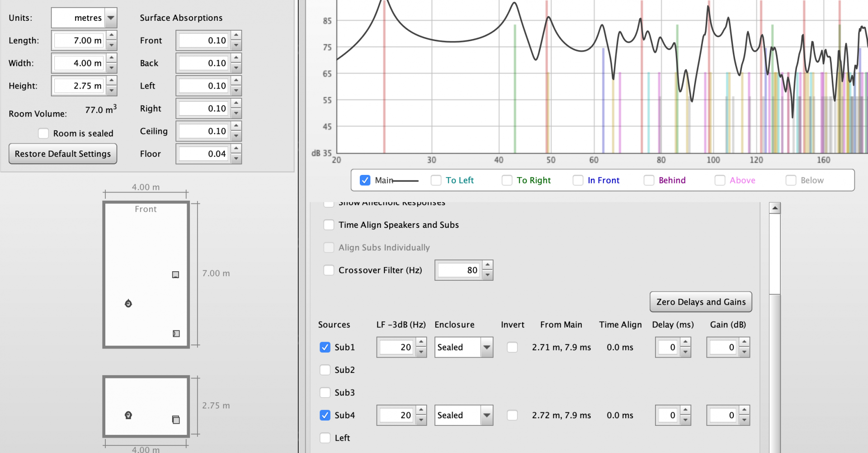This screenshot has height=453, width=868.
Task: Select the listener head icon in the floor plan
Action: [128, 303]
